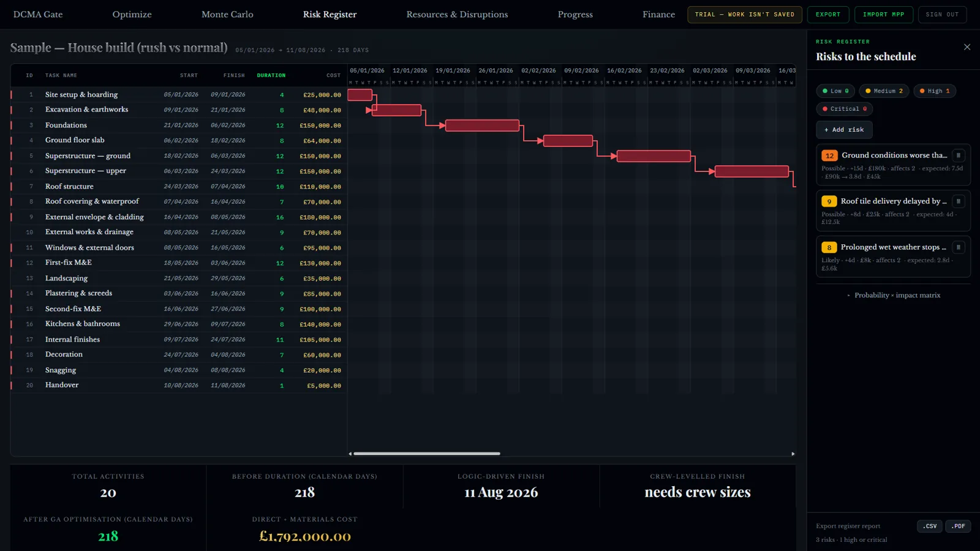980x551 pixels.
Task: Click the score 9 risk badge
Action: [x=829, y=201]
